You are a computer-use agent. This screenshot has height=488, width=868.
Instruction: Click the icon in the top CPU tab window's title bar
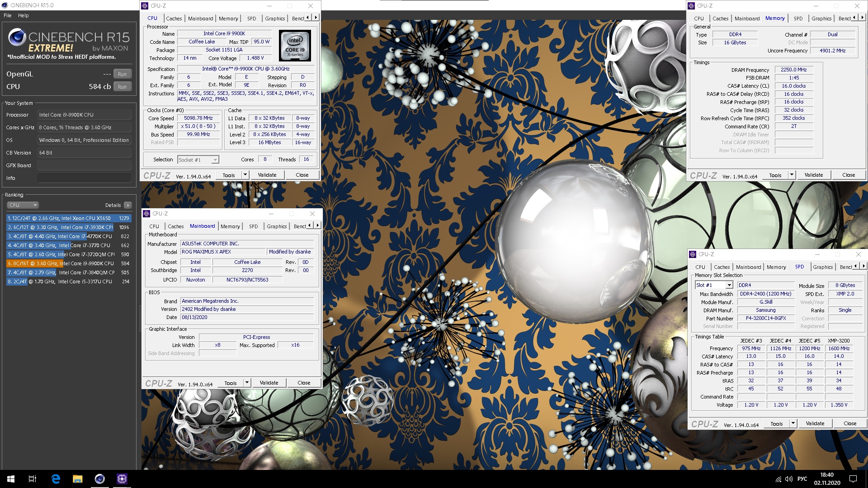coord(145,6)
